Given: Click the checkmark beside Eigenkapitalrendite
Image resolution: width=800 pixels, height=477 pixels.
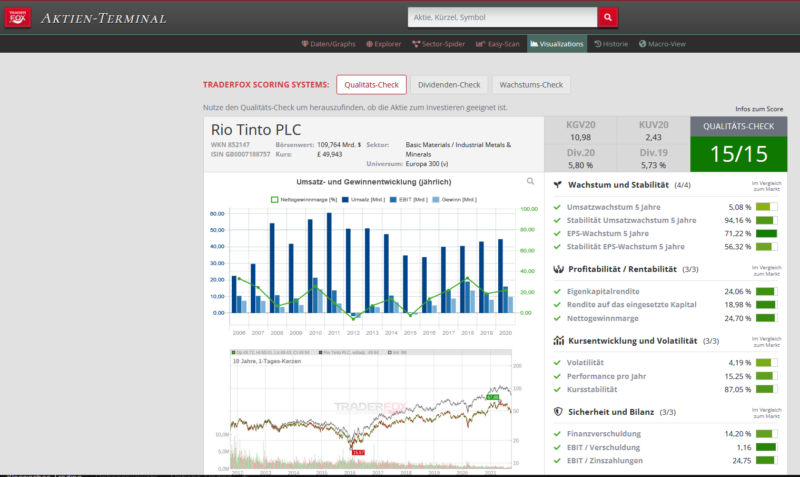Looking at the screenshot, I should tap(557, 292).
